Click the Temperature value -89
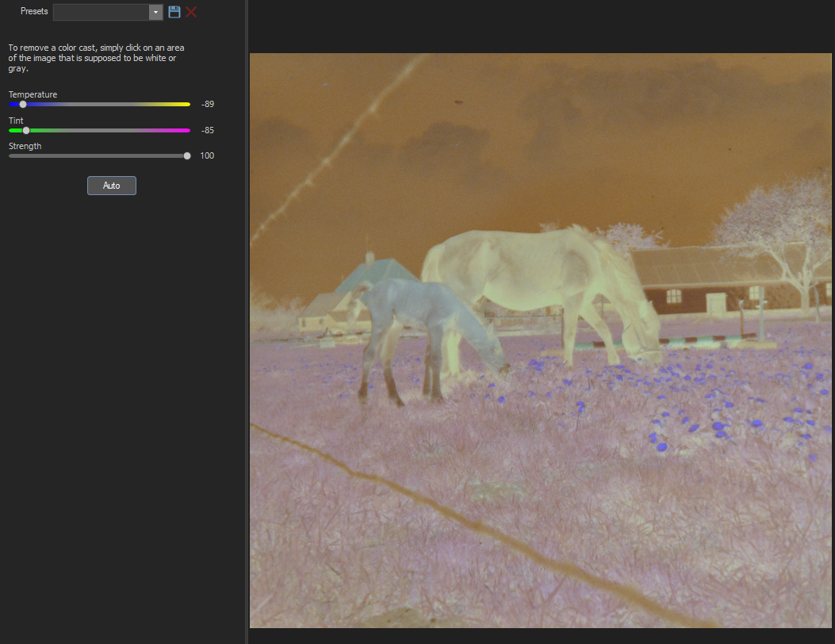The width and height of the screenshot is (835, 644). pyautogui.click(x=208, y=105)
